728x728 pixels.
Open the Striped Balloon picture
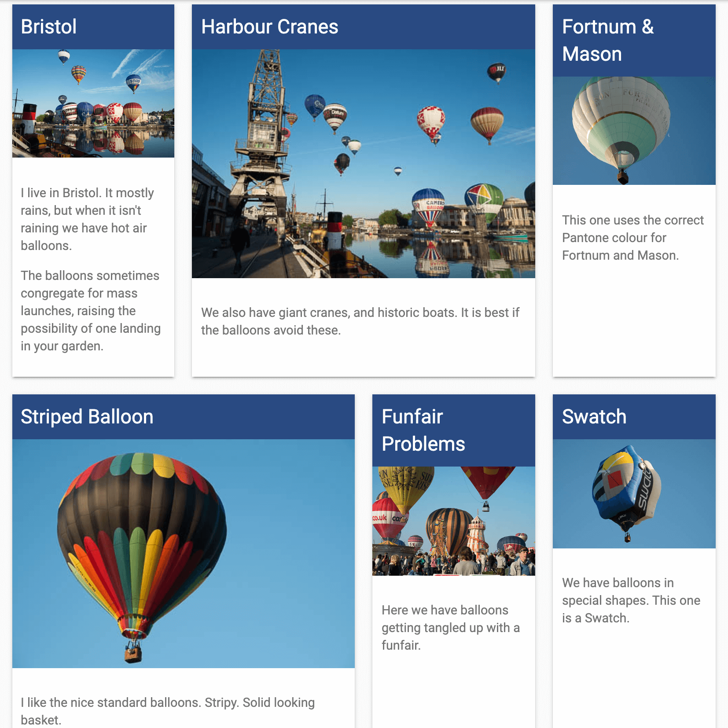point(184,554)
